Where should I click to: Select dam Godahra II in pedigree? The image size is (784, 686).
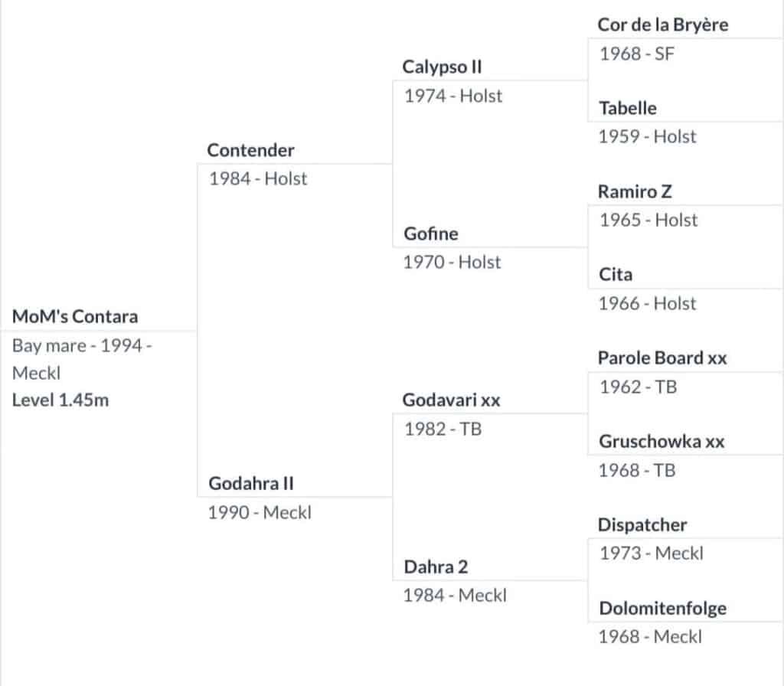tap(251, 484)
